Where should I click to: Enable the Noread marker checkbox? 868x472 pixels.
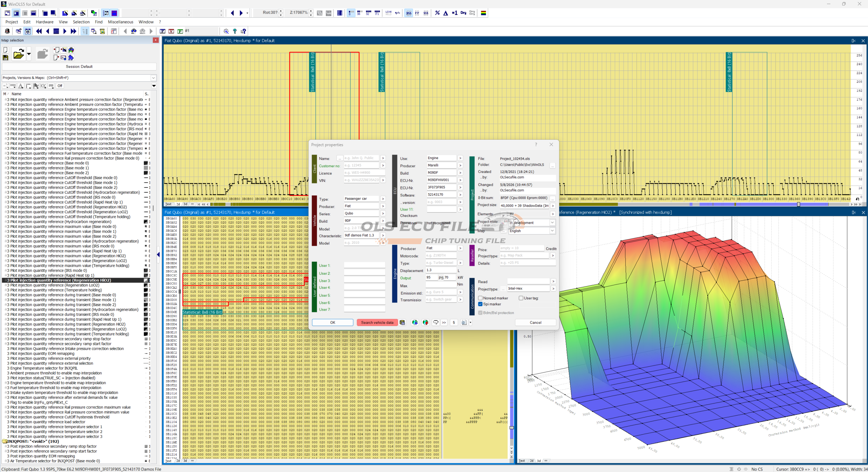tap(480, 298)
